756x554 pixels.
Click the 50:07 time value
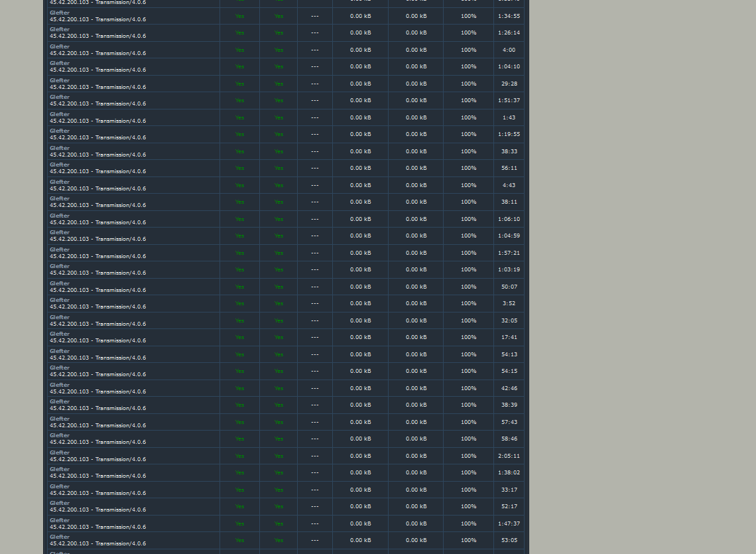coord(509,287)
